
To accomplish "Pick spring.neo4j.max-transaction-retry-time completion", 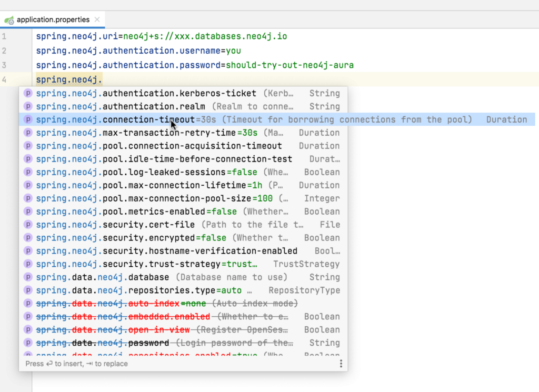I will (183, 133).
